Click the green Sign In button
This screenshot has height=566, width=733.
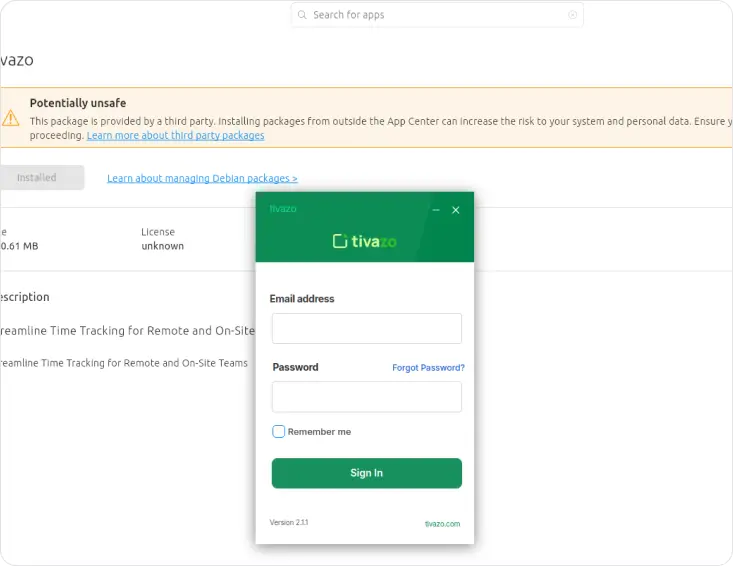[x=366, y=473]
